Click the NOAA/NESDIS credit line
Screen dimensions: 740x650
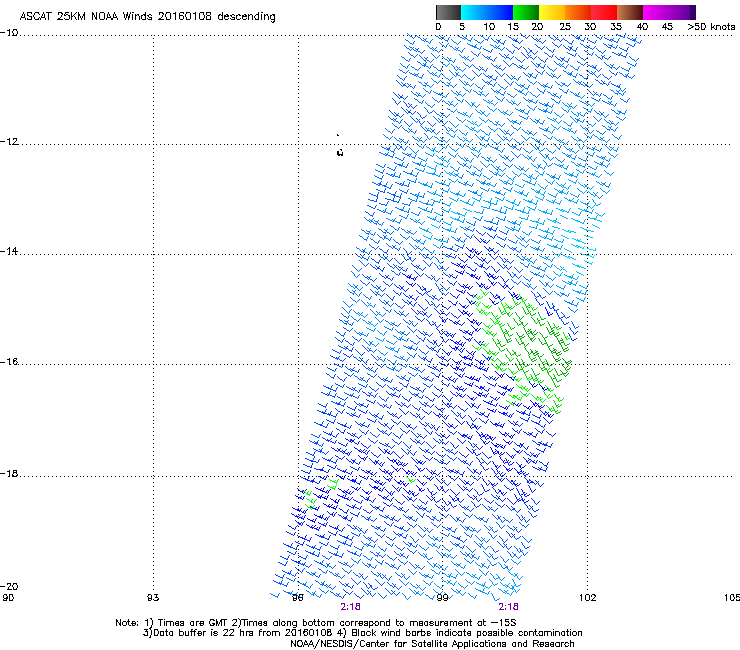tap(432, 644)
